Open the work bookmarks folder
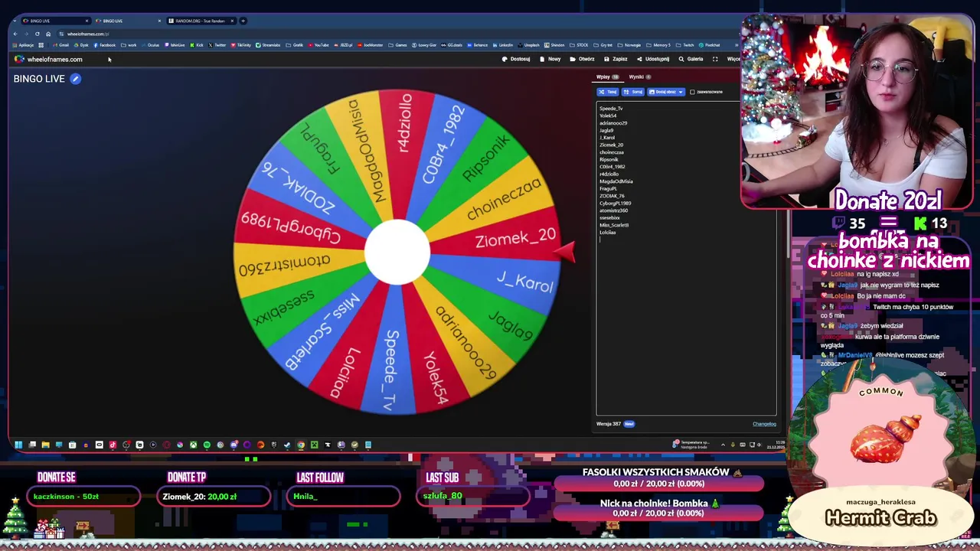This screenshot has height=551, width=980. [x=129, y=45]
